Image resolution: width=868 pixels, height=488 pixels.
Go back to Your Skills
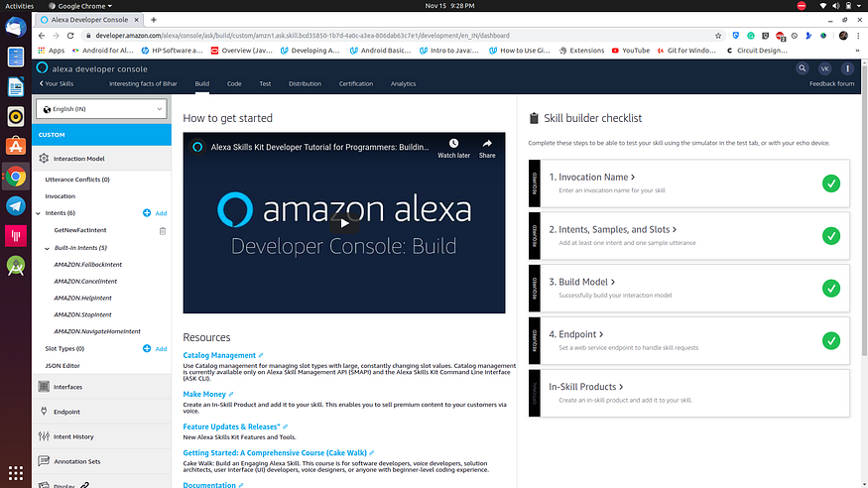point(57,83)
